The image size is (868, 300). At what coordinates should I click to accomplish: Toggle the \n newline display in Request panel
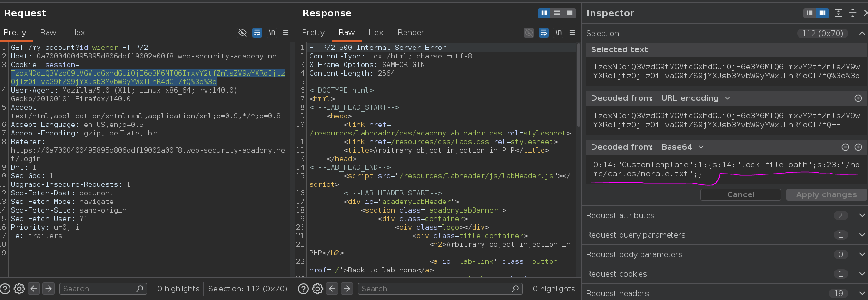point(272,32)
